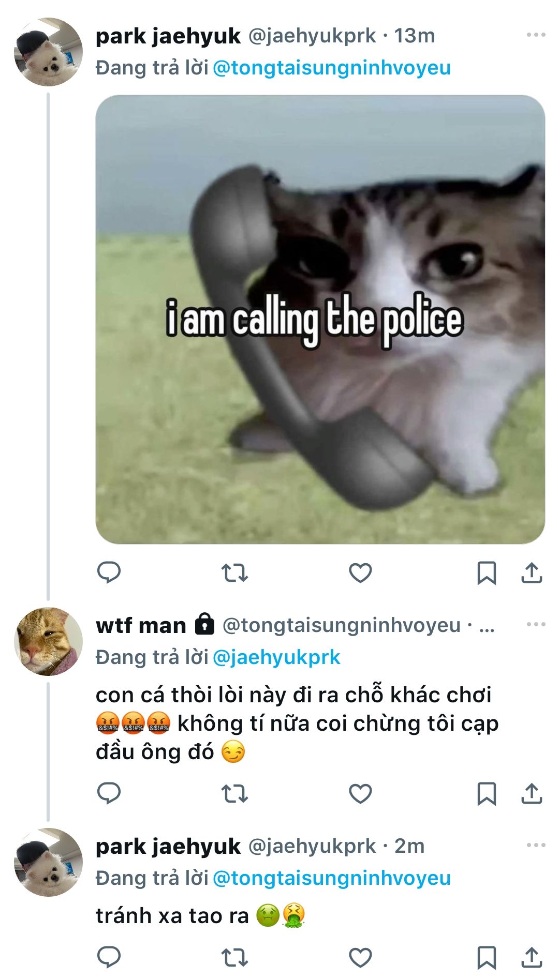559x980 pixels.
Task: Open more options for the first tweet
Action: point(536,35)
